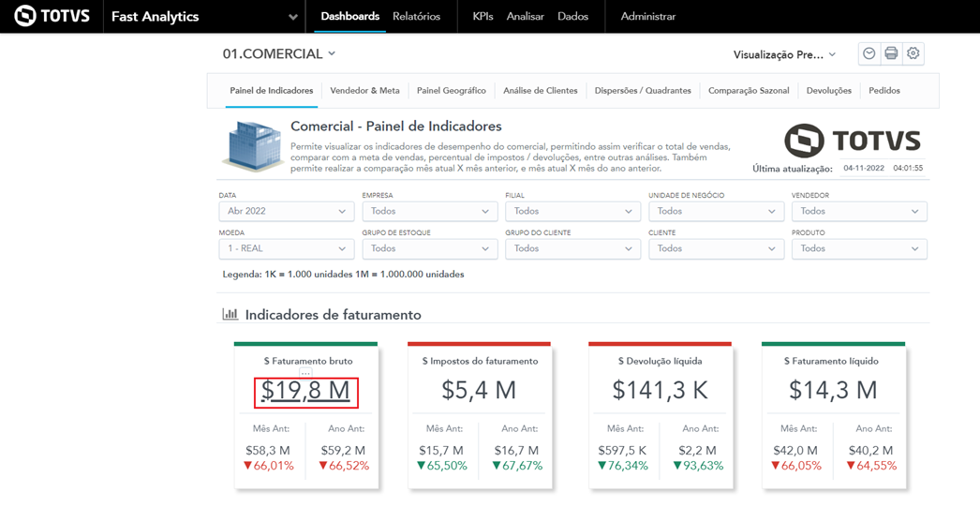Screen dimensions: 980x507
Task: Open the Administrar menu
Action: 648,16
